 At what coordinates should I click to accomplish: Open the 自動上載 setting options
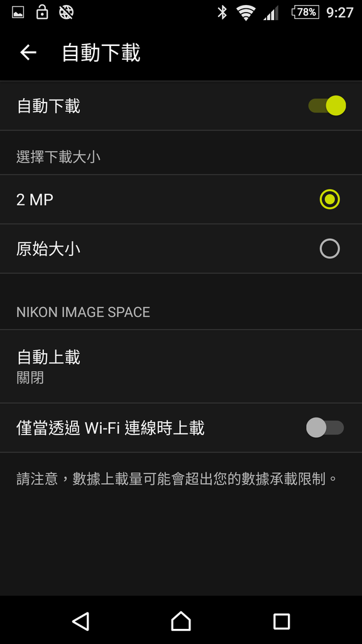[x=181, y=366]
